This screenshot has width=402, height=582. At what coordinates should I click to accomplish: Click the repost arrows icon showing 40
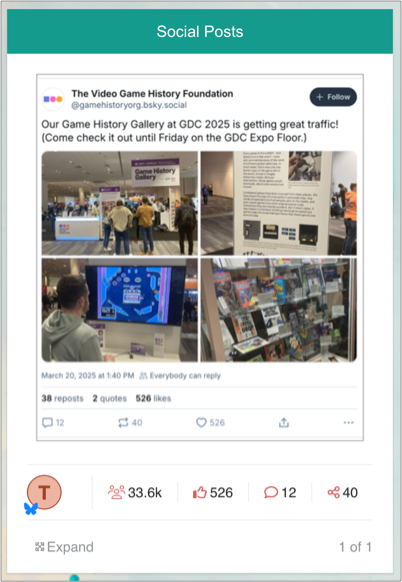(123, 423)
